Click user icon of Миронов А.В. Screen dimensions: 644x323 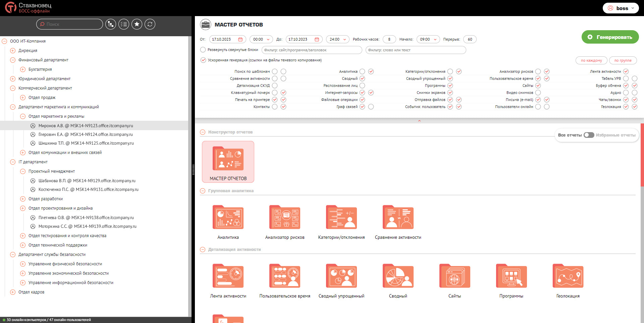pyautogui.click(x=33, y=126)
